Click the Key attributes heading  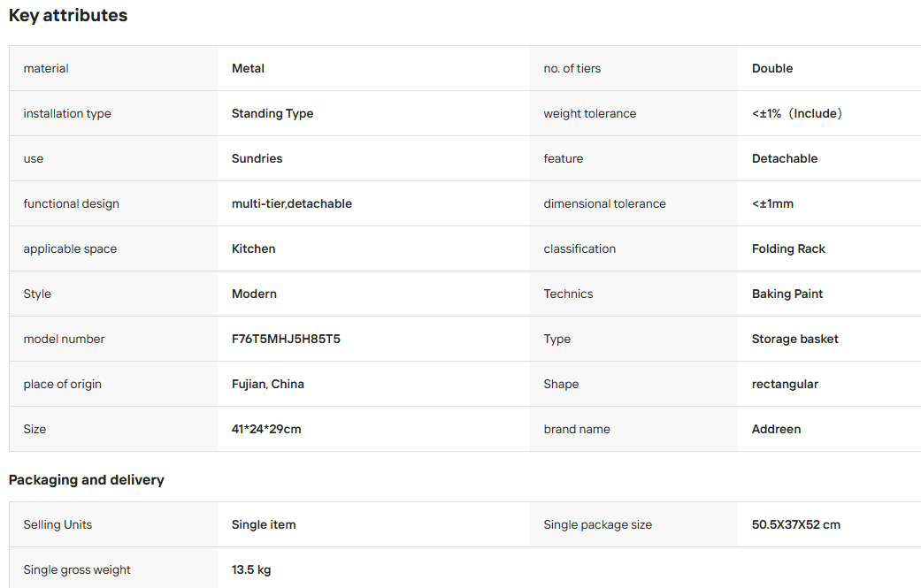pos(68,15)
